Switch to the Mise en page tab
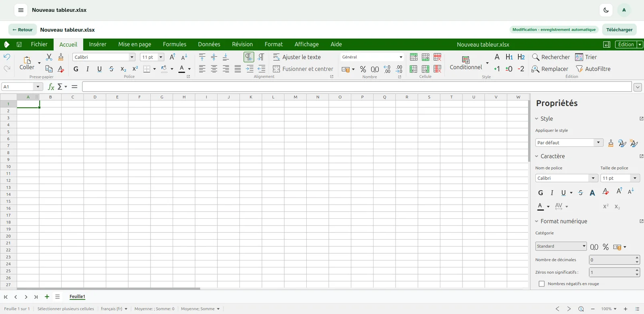The width and height of the screenshot is (644, 314). pos(135,44)
